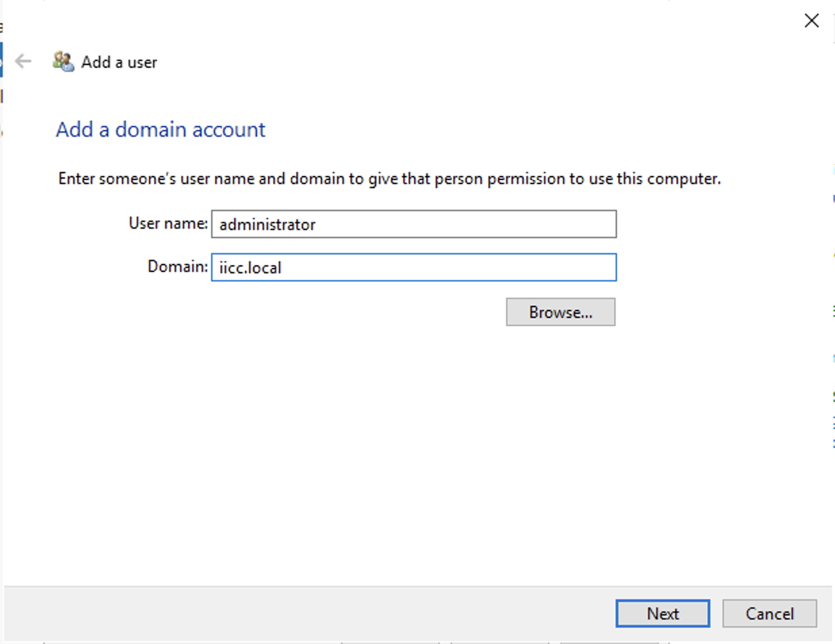
Task: Click the 'Add a user' title text
Action: [119, 62]
